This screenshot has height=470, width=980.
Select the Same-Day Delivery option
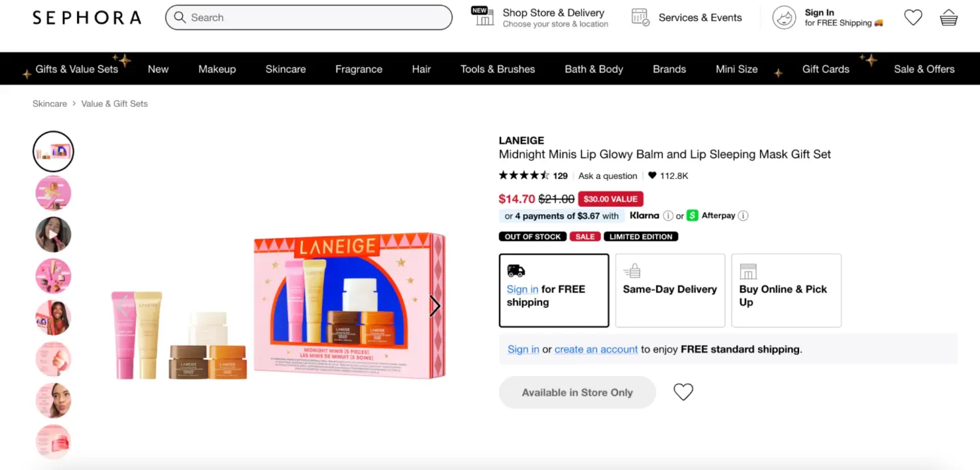670,290
